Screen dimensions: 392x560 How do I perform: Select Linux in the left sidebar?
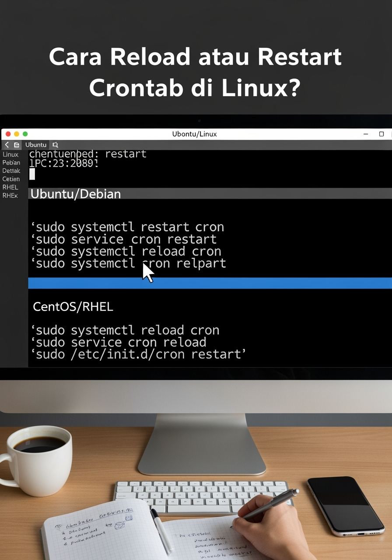10,154
